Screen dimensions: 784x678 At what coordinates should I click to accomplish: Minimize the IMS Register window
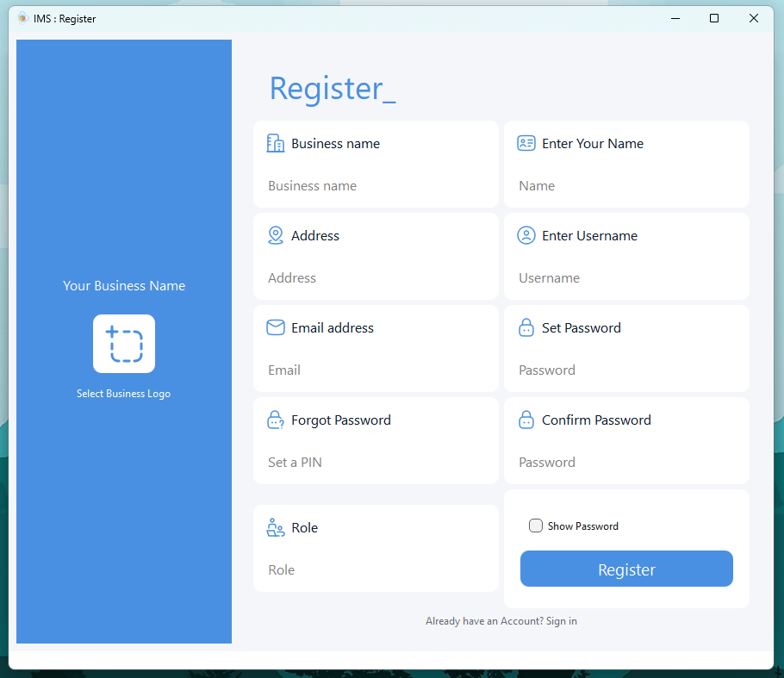(675, 18)
